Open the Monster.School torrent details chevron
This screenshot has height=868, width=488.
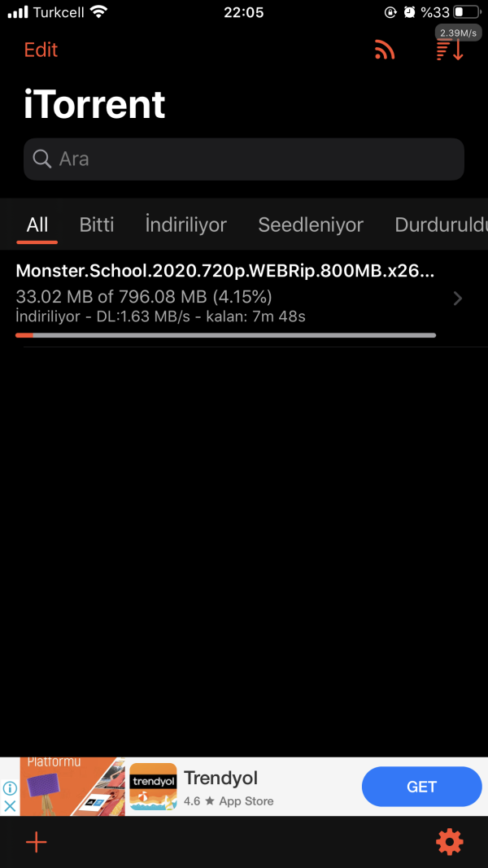coord(458,299)
